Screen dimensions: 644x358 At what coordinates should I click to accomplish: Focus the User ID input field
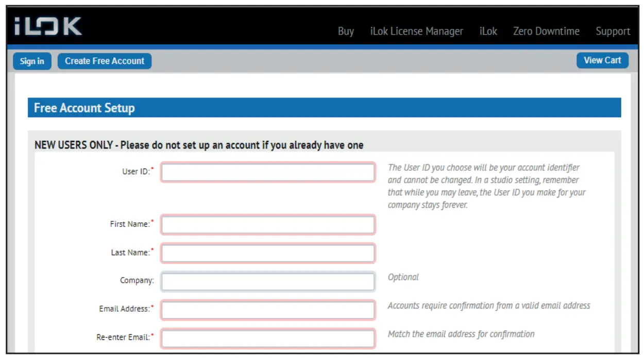(x=268, y=172)
